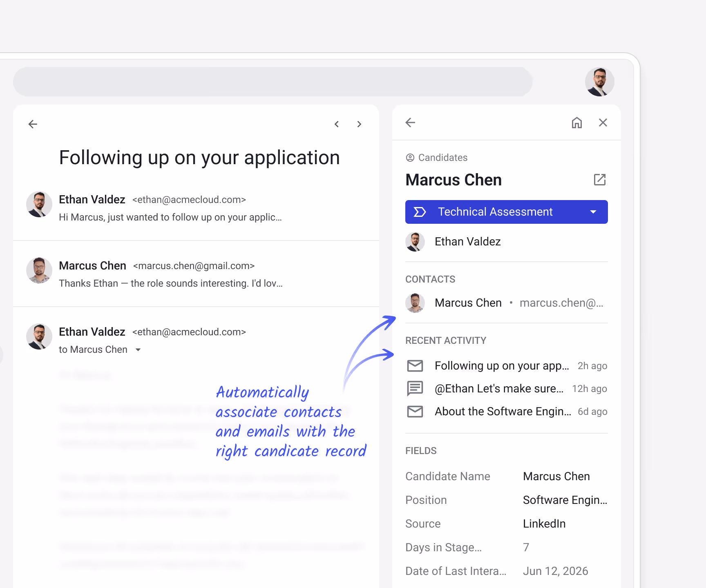Open Marcus Chen record in new window
706x588 pixels.
point(600,180)
